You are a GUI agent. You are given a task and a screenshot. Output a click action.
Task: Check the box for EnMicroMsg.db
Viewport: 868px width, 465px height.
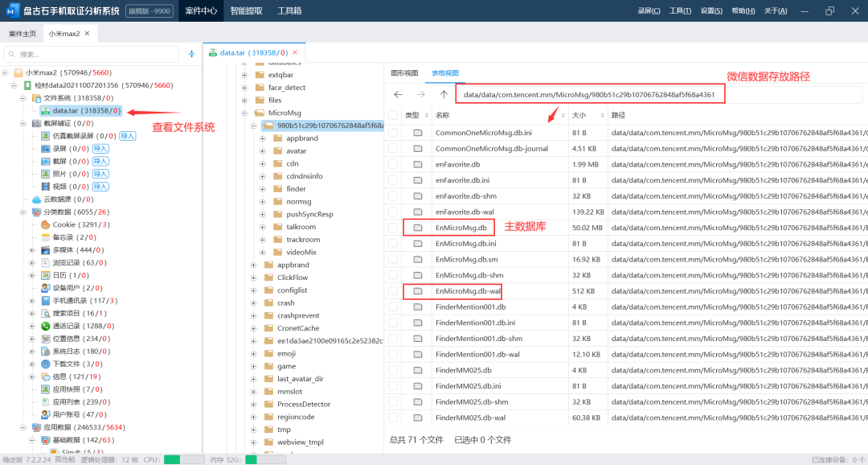392,228
